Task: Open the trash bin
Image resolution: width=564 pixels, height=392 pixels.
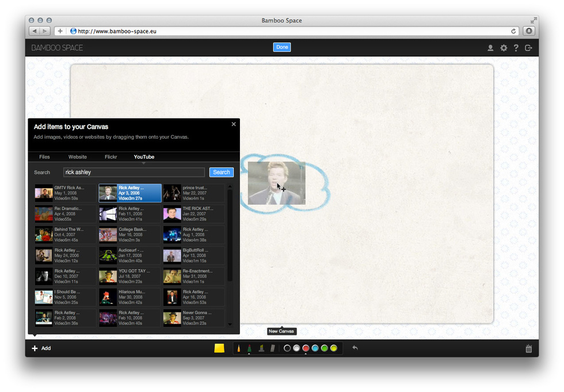Action: pyautogui.click(x=528, y=348)
